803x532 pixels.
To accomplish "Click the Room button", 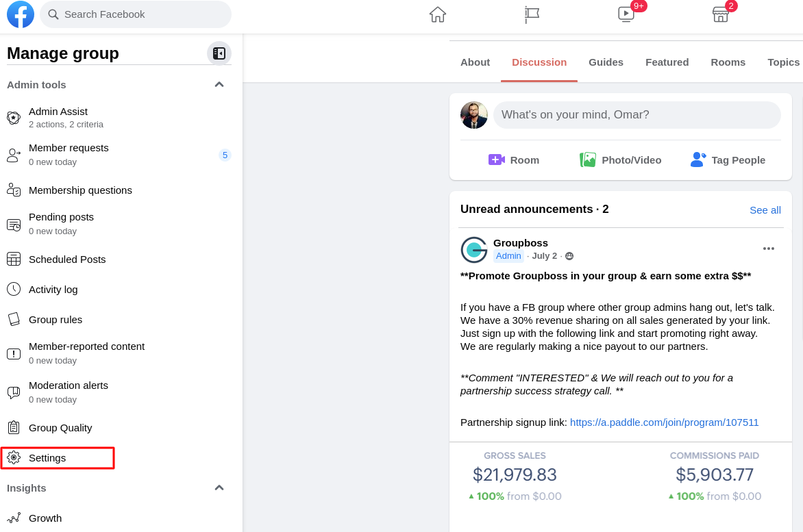I will pyautogui.click(x=514, y=160).
